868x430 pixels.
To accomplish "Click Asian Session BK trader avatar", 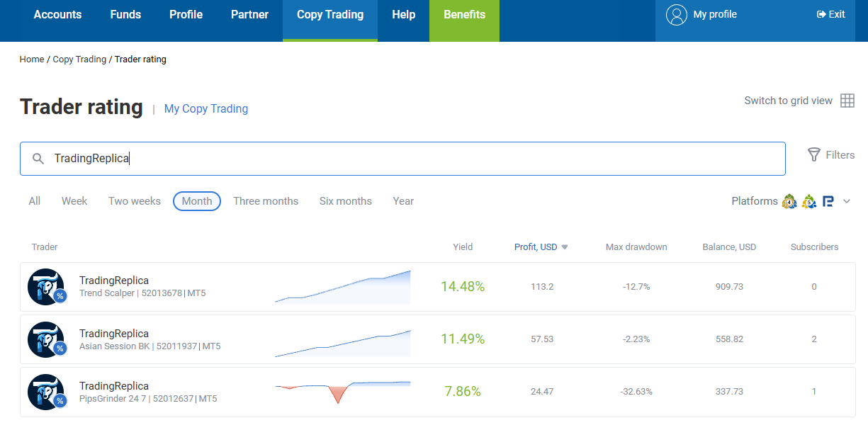I will 46,339.
